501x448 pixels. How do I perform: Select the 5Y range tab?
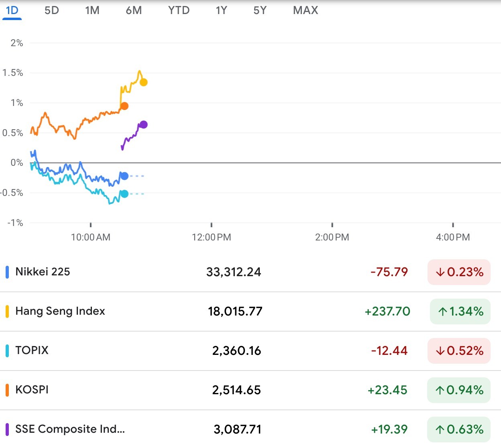[x=260, y=10]
